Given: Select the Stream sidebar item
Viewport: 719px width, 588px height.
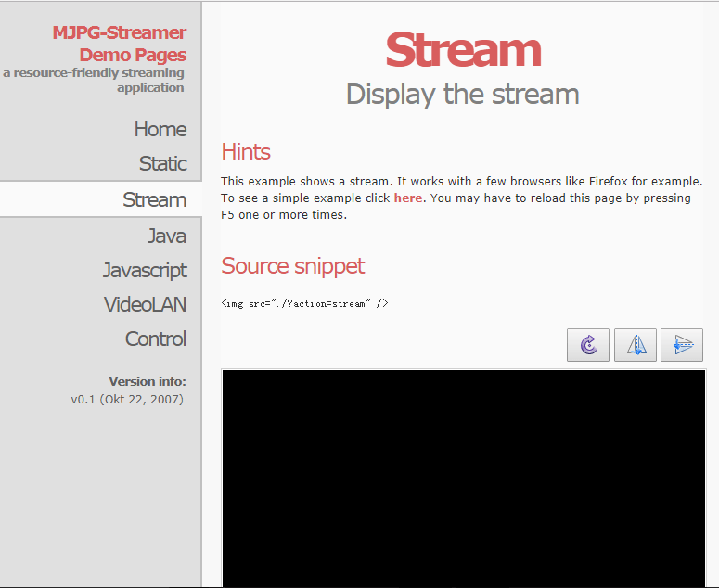Looking at the screenshot, I should [x=154, y=199].
